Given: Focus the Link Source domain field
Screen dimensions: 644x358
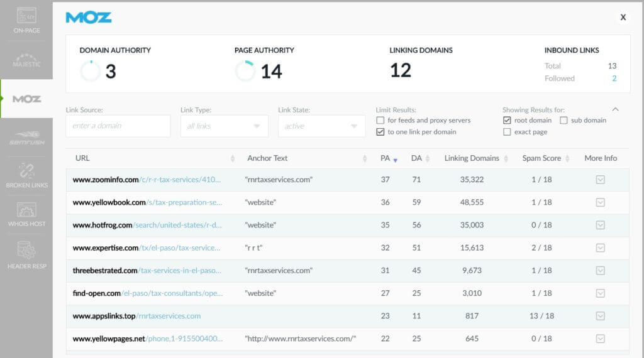Looking at the screenshot, I should click(118, 126).
